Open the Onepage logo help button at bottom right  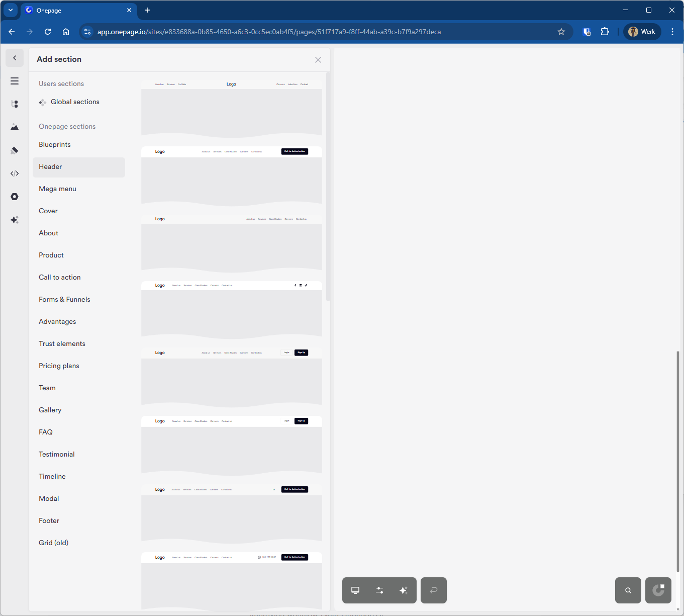click(x=658, y=590)
